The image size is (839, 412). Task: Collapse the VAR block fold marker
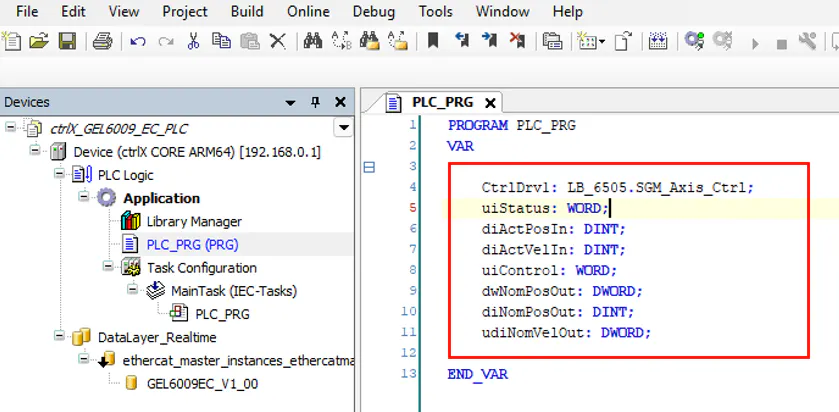(x=369, y=168)
